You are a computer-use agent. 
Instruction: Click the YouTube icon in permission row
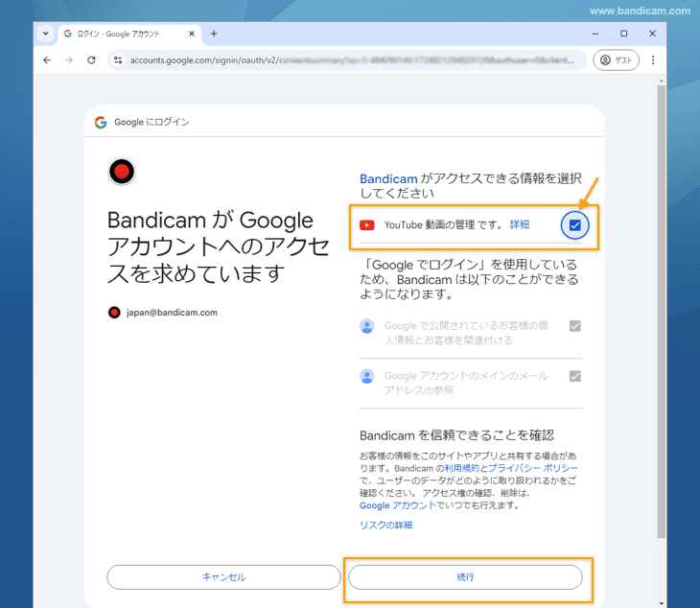click(x=367, y=225)
